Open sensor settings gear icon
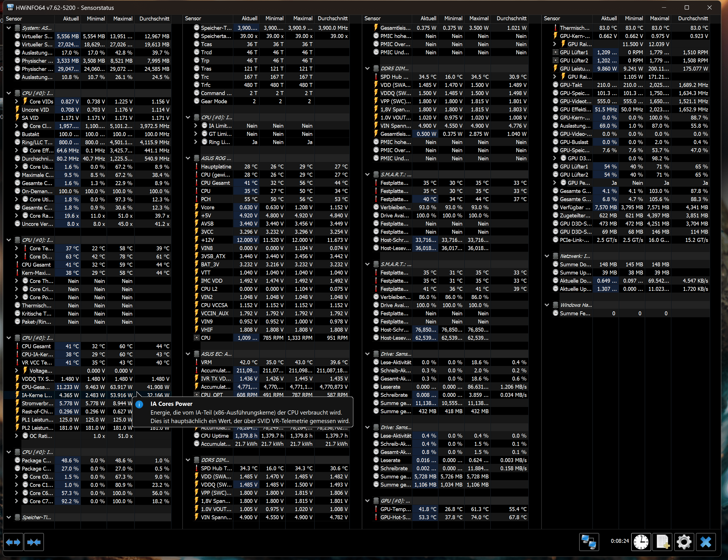Image resolution: width=728 pixels, height=560 pixels. click(684, 542)
